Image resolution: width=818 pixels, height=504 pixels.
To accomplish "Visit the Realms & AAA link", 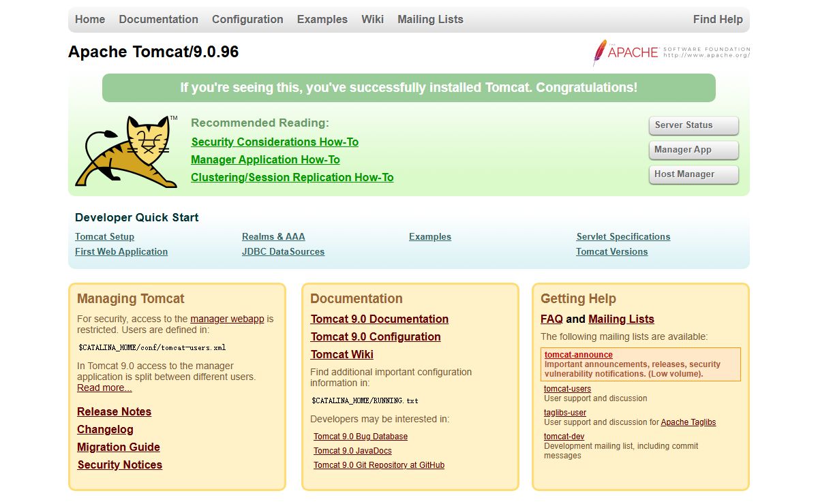I will (273, 236).
